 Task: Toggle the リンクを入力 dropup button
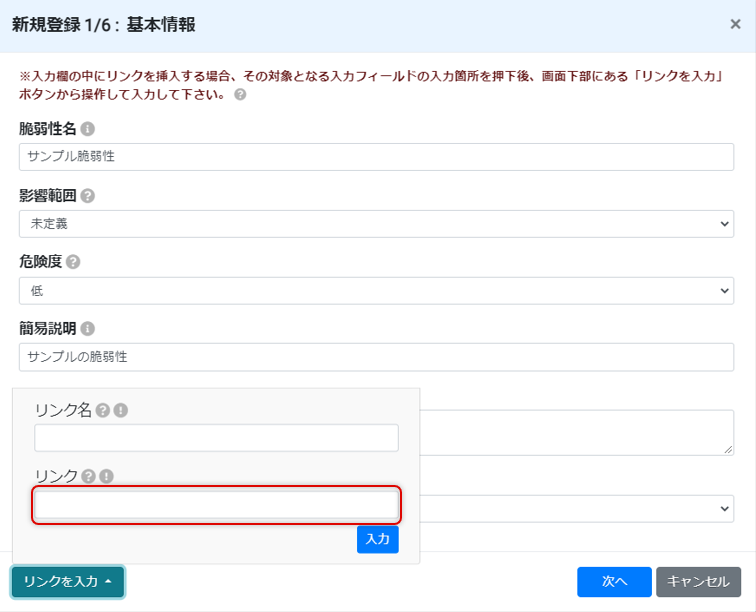[68, 582]
